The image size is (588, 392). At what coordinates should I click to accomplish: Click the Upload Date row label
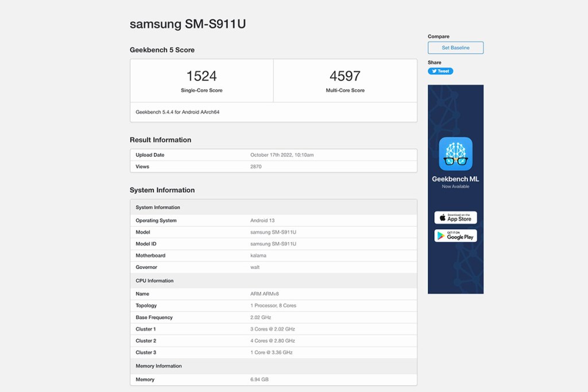click(150, 155)
